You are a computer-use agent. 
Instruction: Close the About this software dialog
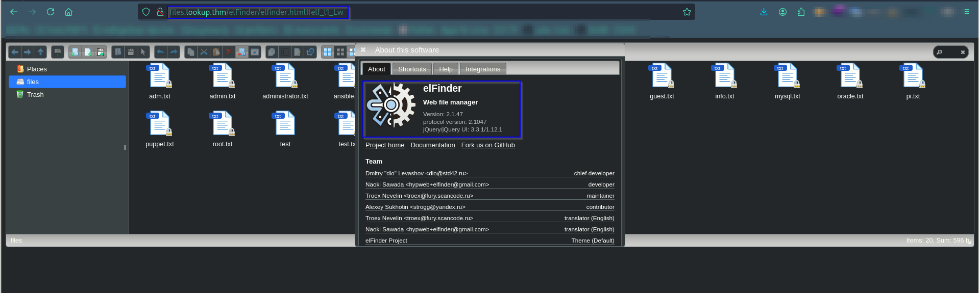[x=363, y=50]
